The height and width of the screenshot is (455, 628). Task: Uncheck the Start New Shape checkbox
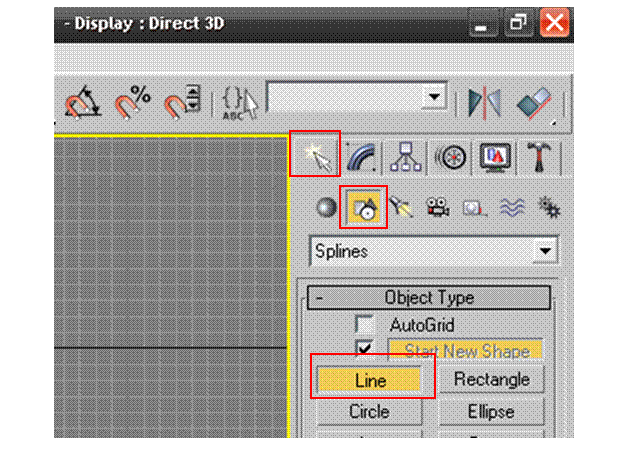[365, 350]
